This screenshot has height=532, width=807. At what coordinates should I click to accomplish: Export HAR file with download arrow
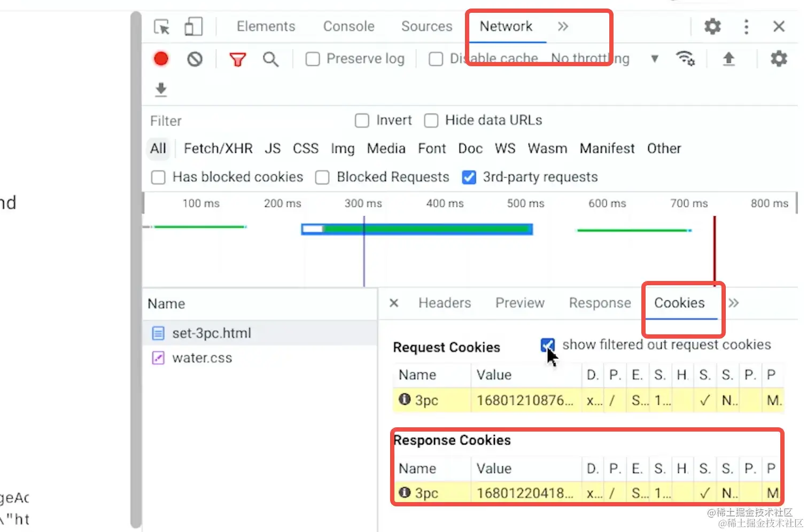coord(161,90)
